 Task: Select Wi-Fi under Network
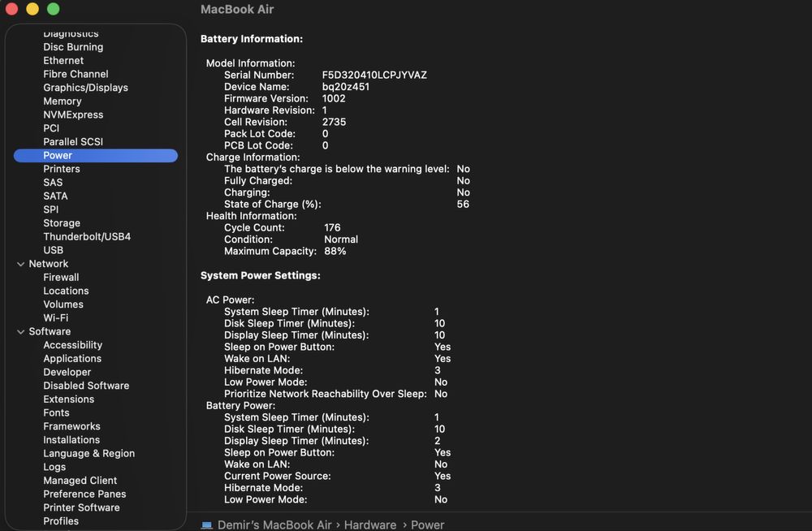tap(55, 318)
